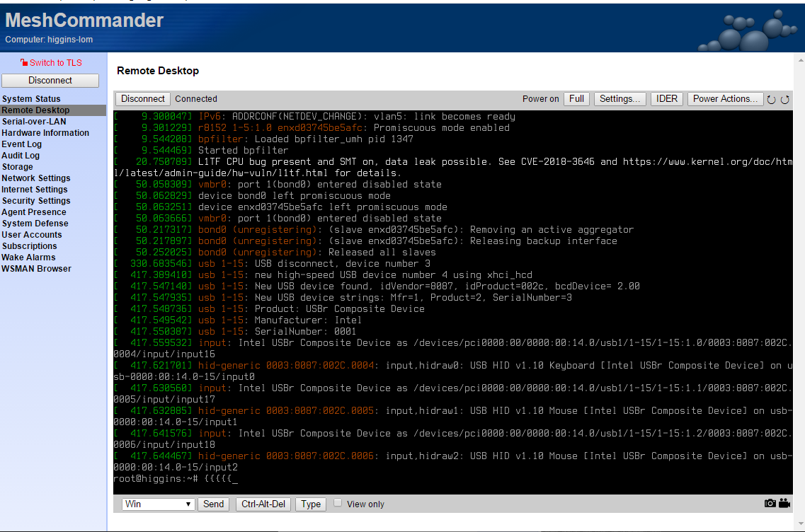Go to Security Settings

(36, 200)
